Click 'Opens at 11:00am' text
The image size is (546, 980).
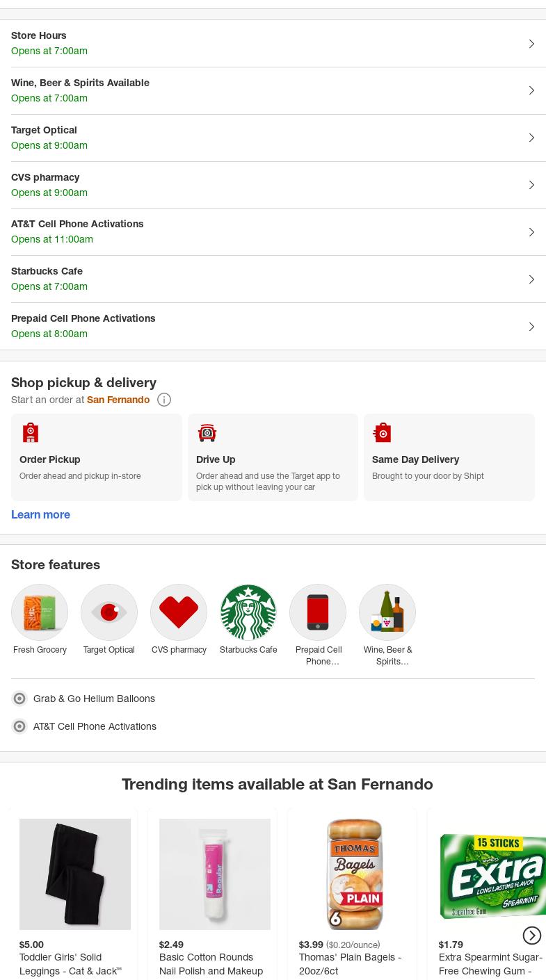52,239
